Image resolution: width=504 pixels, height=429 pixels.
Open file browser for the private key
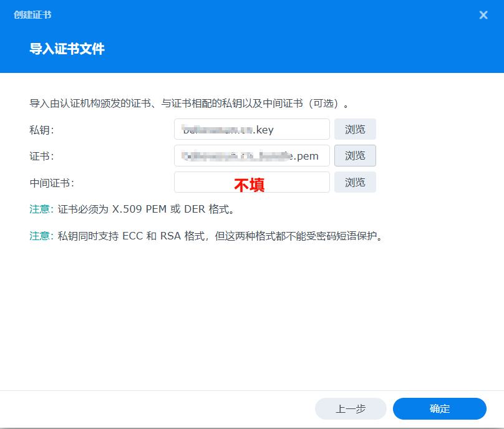pos(355,129)
